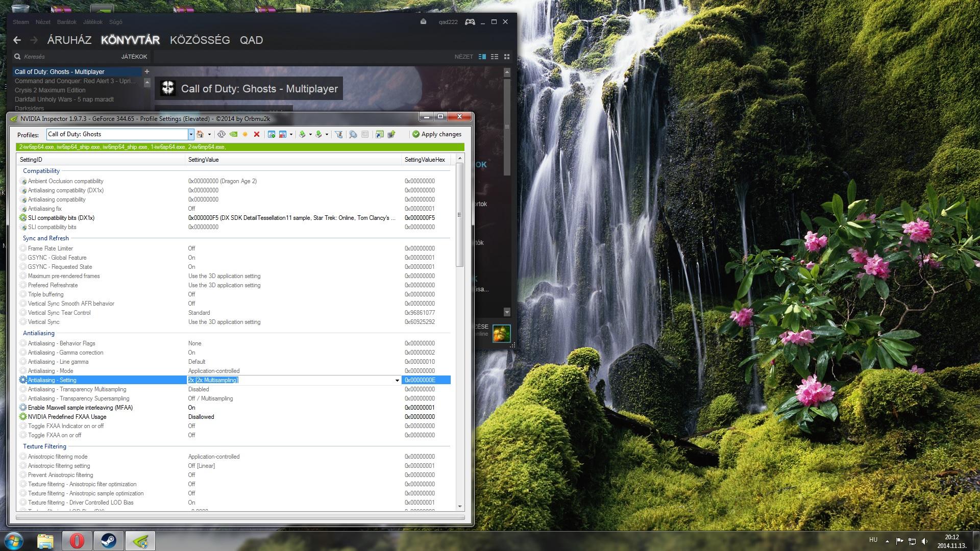Click the scroll-down arrow in NVIDIA settings list
Screen dimensions: 980x551
tap(460, 507)
